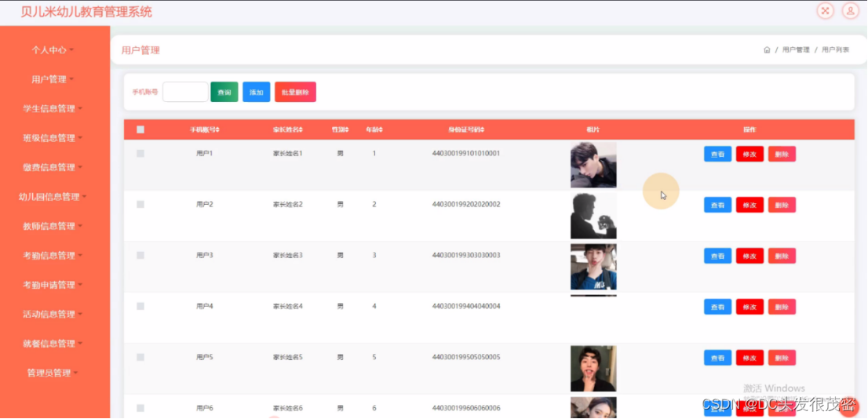Check the box for row 用户2
Screen dimensions: 868x419
pos(140,204)
